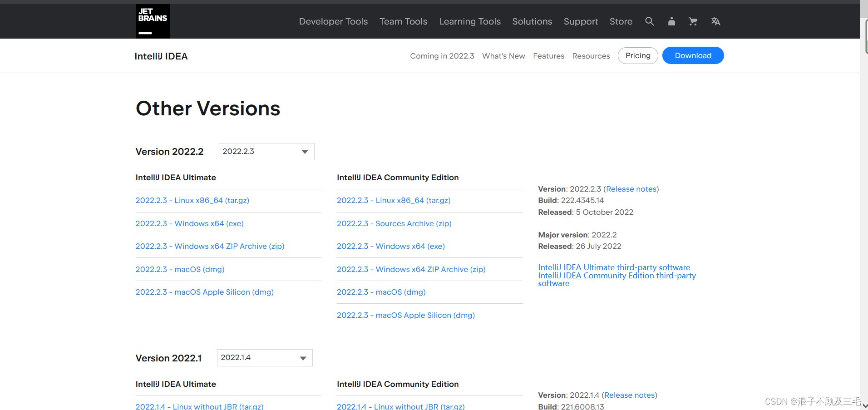Download Community 2022.2.3 Linux x86_64 tar.gz
868x410 pixels.
pos(394,200)
